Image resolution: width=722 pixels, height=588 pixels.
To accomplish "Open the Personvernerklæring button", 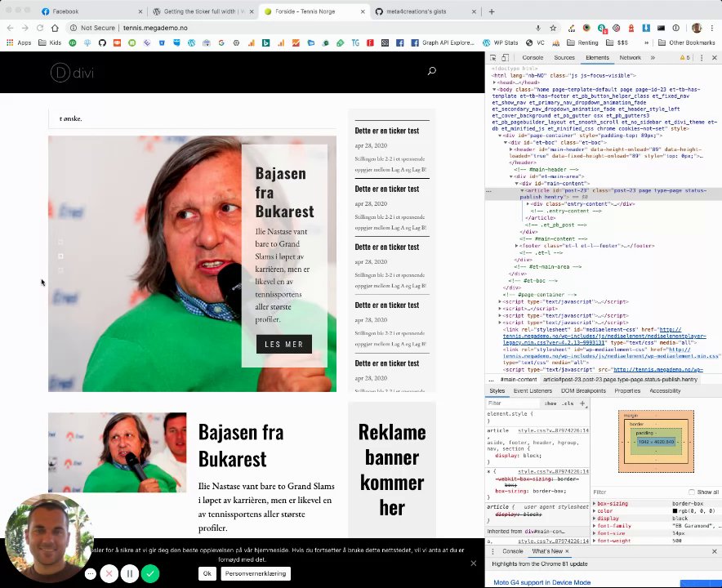I will (256, 573).
